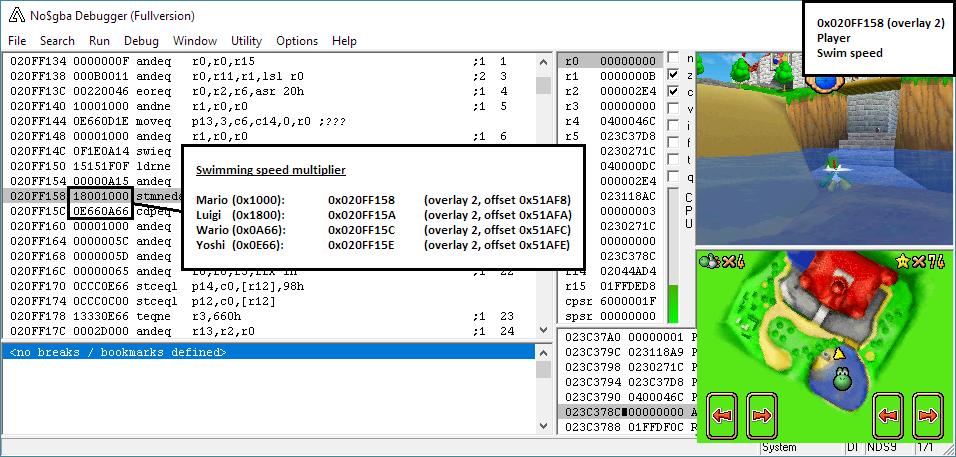
Task: Uncheck the c flag checkbox
Action: [673, 91]
